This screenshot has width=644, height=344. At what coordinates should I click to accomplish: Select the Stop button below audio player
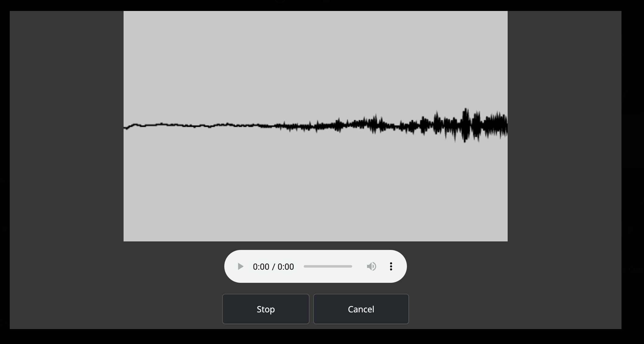tap(266, 309)
